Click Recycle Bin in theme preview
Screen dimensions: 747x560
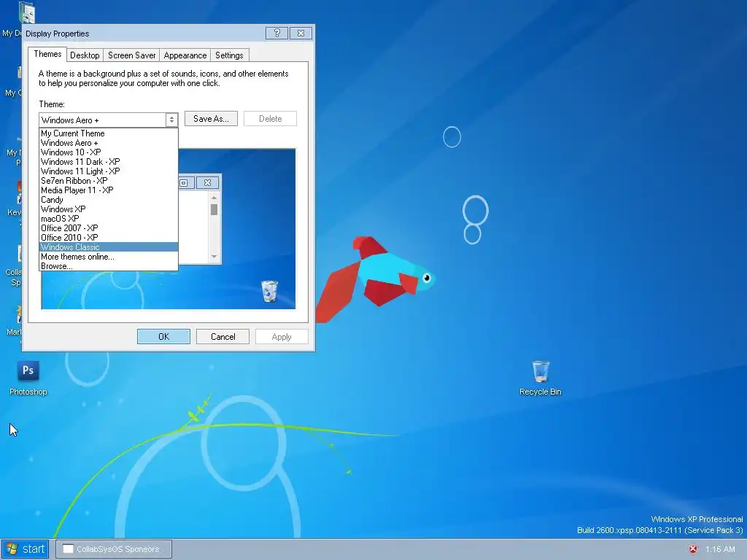coord(269,291)
